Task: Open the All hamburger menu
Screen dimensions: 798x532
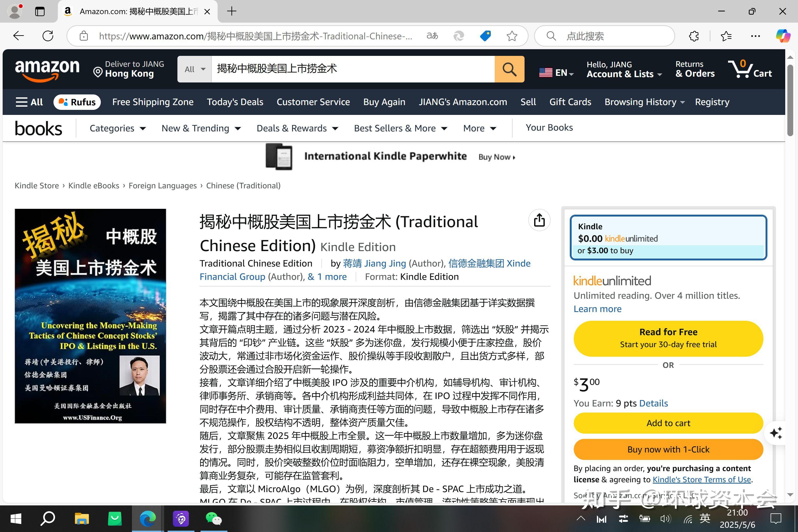Action: pyautogui.click(x=29, y=102)
